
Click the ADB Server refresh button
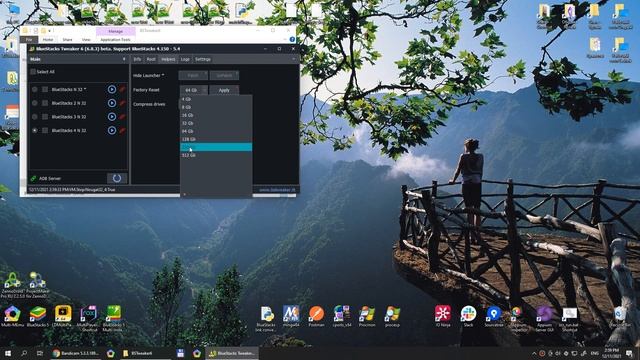[x=117, y=178]
